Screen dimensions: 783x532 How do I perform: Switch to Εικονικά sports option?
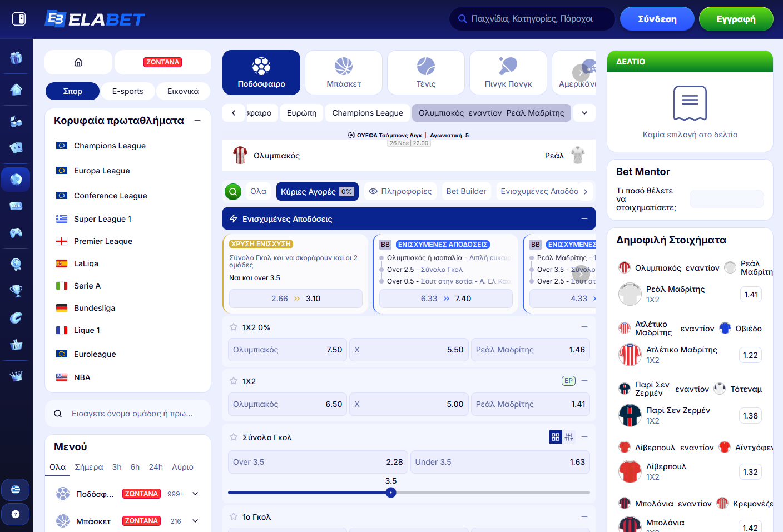point(183,91)
